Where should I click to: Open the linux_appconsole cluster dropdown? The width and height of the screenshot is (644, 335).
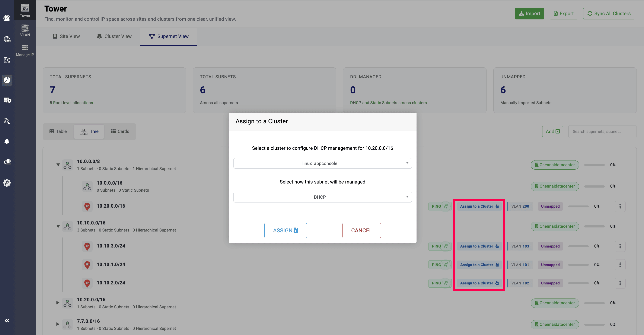click(x=322, y=163)
